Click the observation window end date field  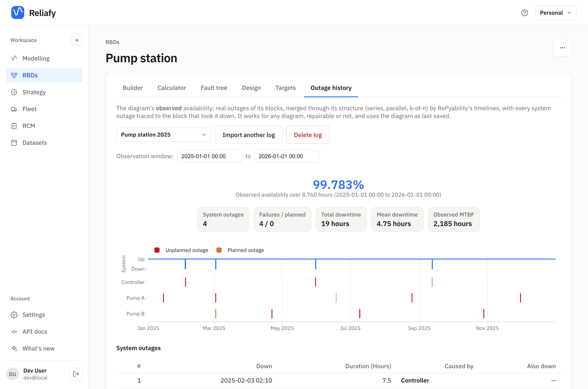(287, 156)
